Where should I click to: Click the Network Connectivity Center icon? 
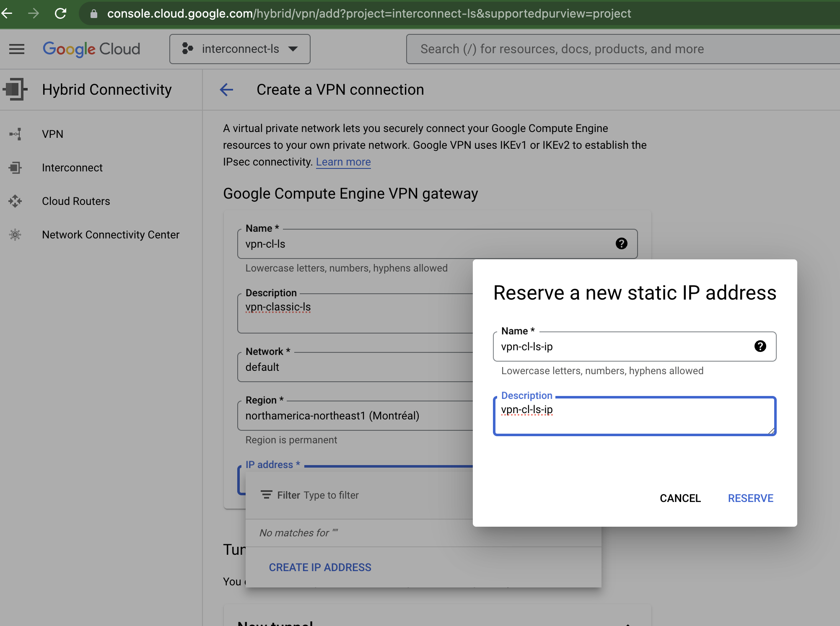(x=16, y=235)
